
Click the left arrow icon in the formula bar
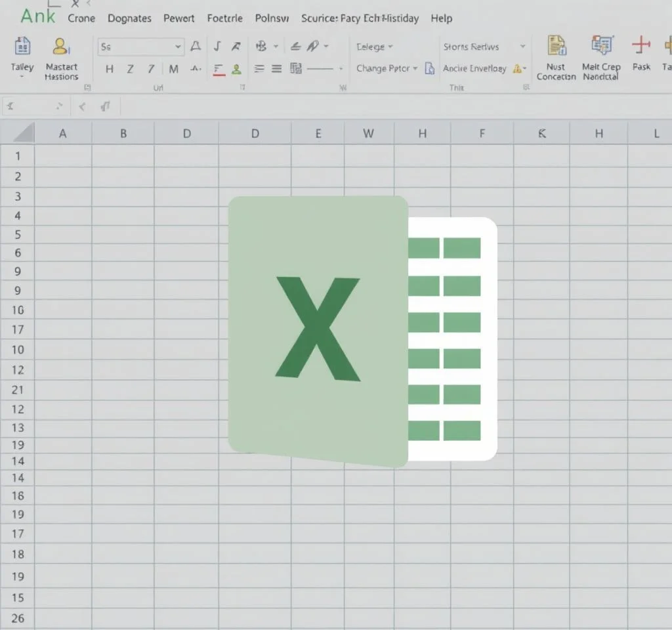pos(82,106)
